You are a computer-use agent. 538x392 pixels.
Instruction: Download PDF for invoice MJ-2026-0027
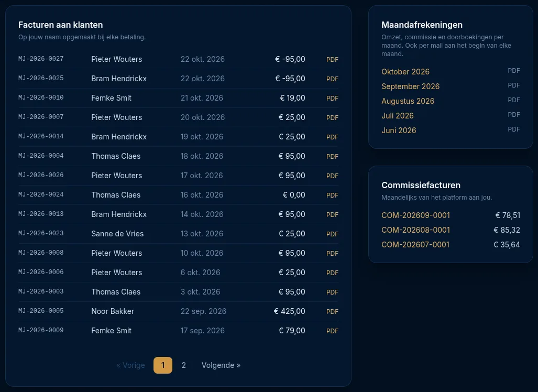[332, 59]
